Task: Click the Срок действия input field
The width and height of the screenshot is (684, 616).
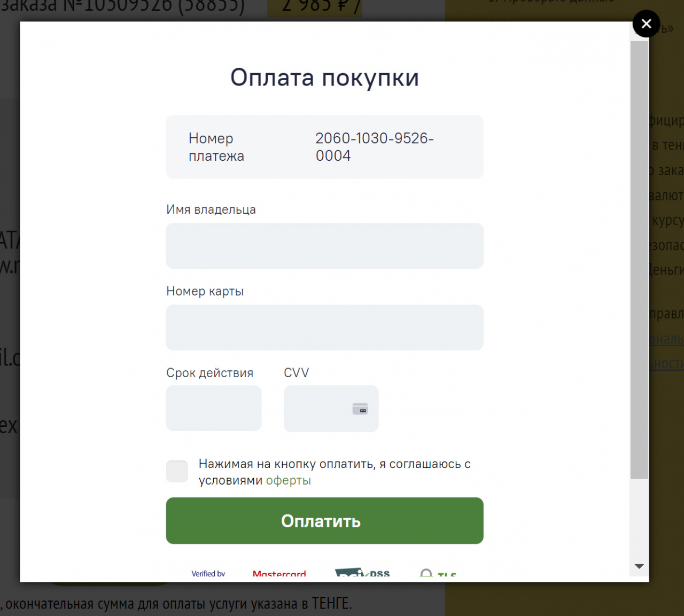Action: [x=213, y=408]
